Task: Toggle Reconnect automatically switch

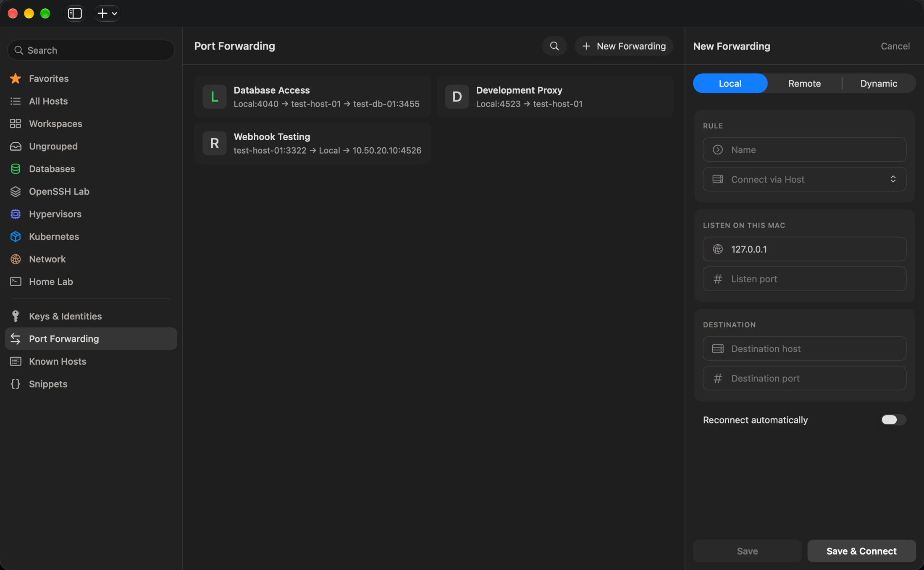Action: (x=893, y=420)
